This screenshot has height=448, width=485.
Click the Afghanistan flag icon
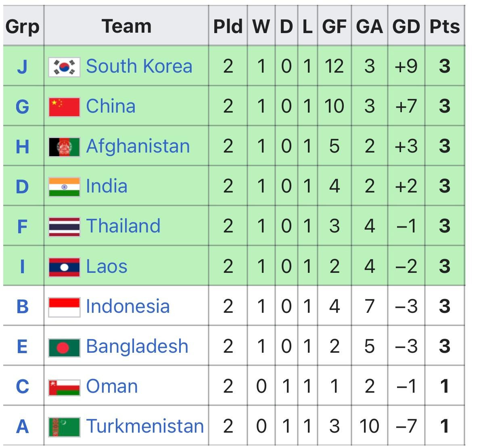click(x=64, y=147)
